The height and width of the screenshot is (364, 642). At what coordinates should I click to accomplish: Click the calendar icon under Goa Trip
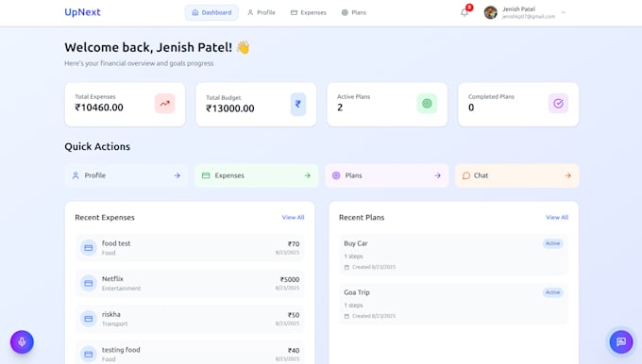(346, 316)
